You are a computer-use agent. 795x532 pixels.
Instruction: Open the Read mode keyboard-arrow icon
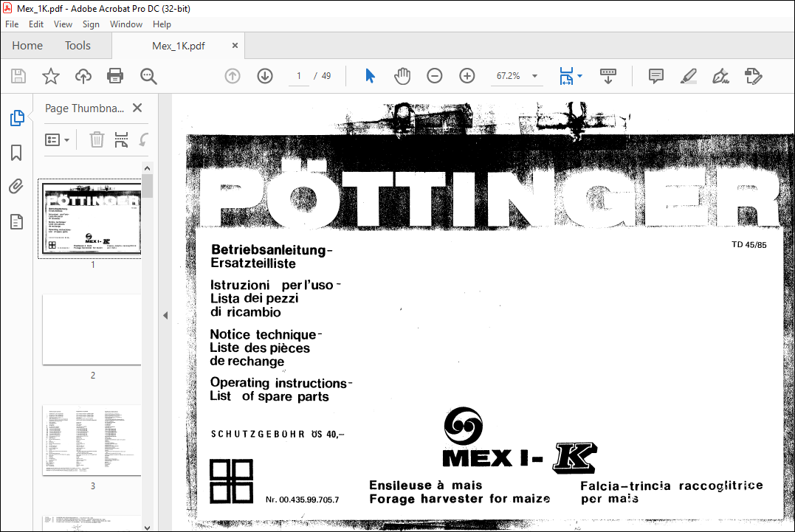click(x=608, y=76)
